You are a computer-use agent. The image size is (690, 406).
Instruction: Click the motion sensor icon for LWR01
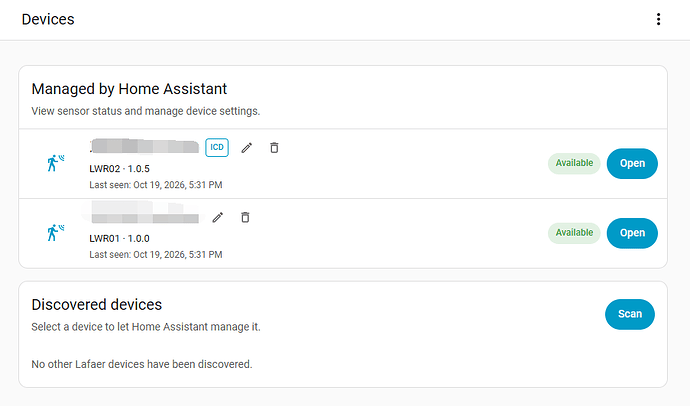55,233
